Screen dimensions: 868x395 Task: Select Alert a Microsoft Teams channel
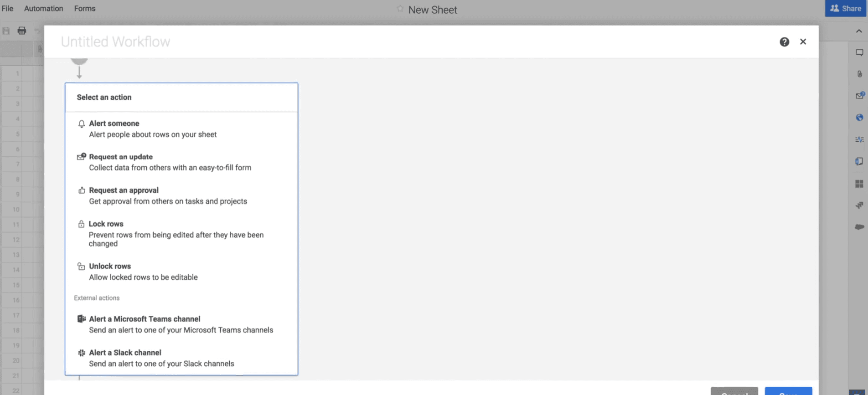(181, 324)
